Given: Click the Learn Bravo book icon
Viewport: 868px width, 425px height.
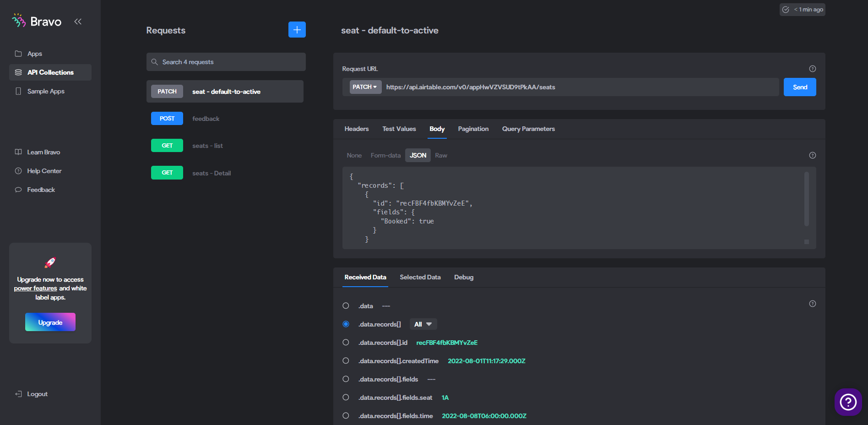Looking at the screenshot, I should pos(18,152).
